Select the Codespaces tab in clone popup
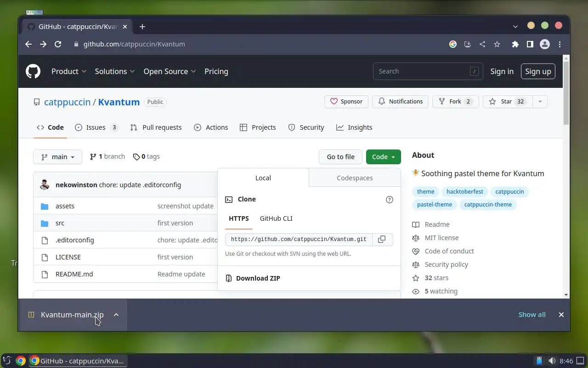The image size is (588, 368). tap(355, 178)
